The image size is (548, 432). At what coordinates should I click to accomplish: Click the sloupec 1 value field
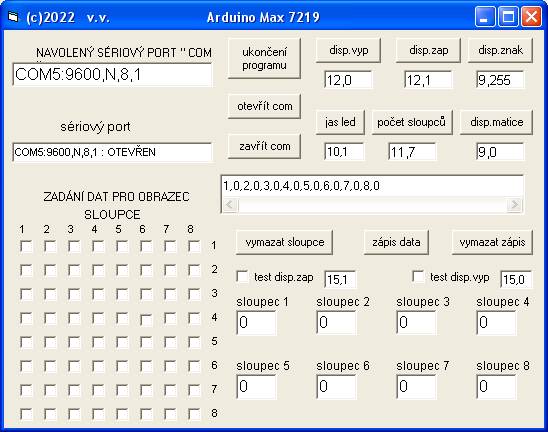tap(256, 323)
